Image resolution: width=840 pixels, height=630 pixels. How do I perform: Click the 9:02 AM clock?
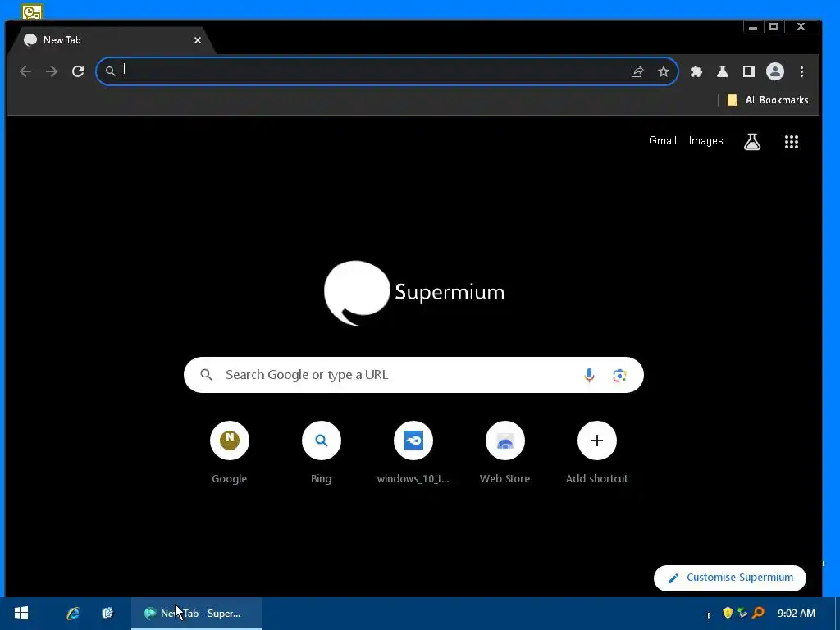coord(796,614)
